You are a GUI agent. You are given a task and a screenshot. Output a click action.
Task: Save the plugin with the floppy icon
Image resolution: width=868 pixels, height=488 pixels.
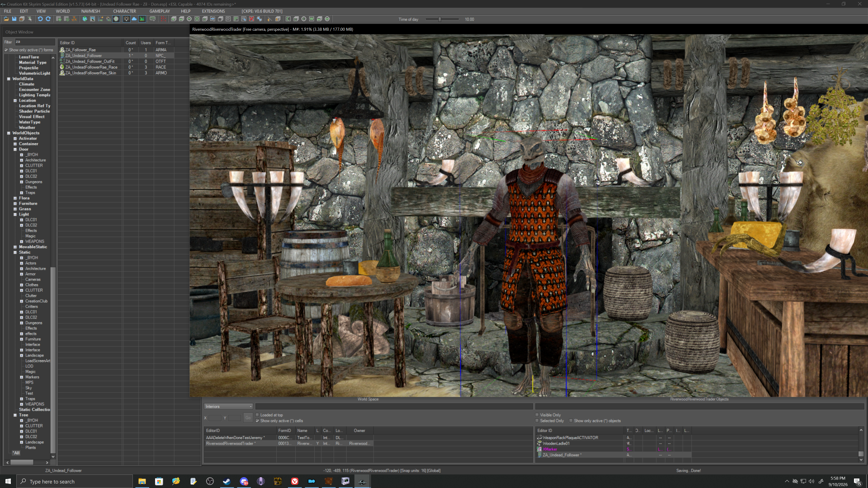pos(14,19)
